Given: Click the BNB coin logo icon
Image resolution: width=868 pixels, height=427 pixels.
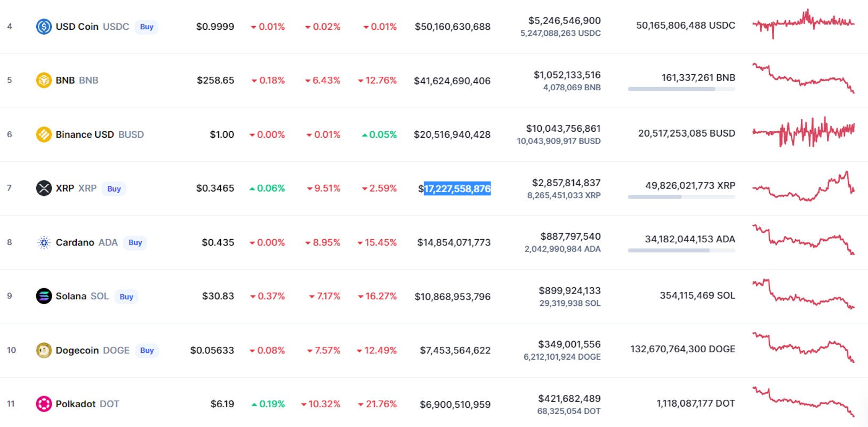Looking at the screenshot, I should [44, 81].
